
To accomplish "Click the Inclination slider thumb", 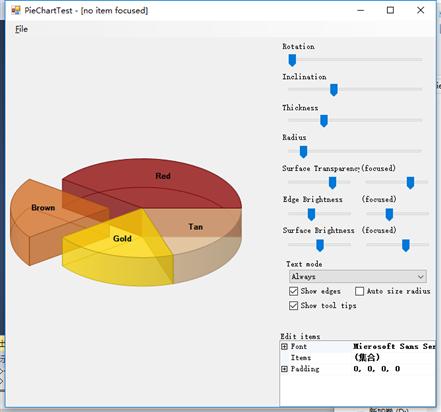I will (334, 90).
